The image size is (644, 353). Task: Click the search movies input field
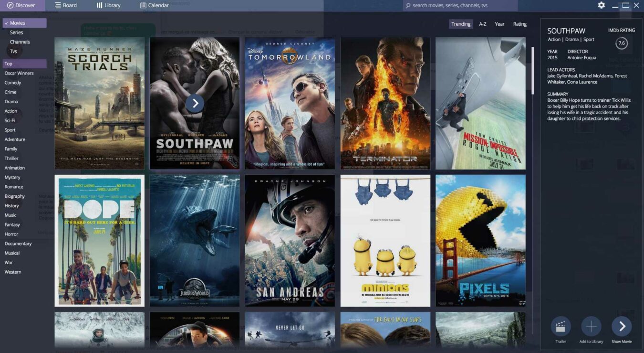[x=460, y=6]
